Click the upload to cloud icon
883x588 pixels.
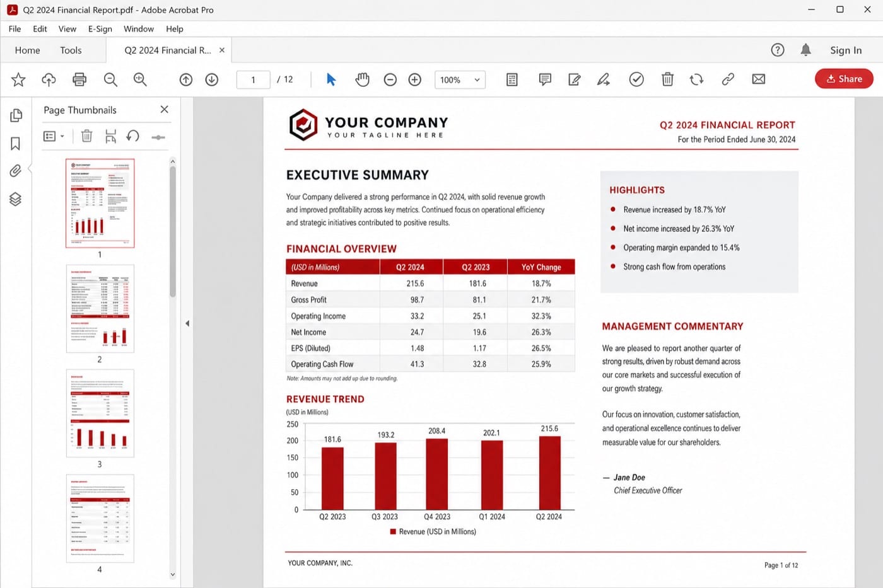point(49,79)
